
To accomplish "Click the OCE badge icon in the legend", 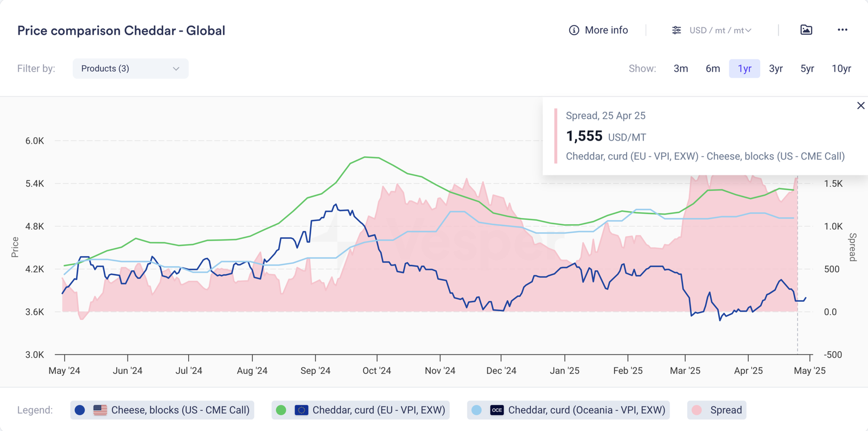I will pyautogui.click(x=497, y=410).
